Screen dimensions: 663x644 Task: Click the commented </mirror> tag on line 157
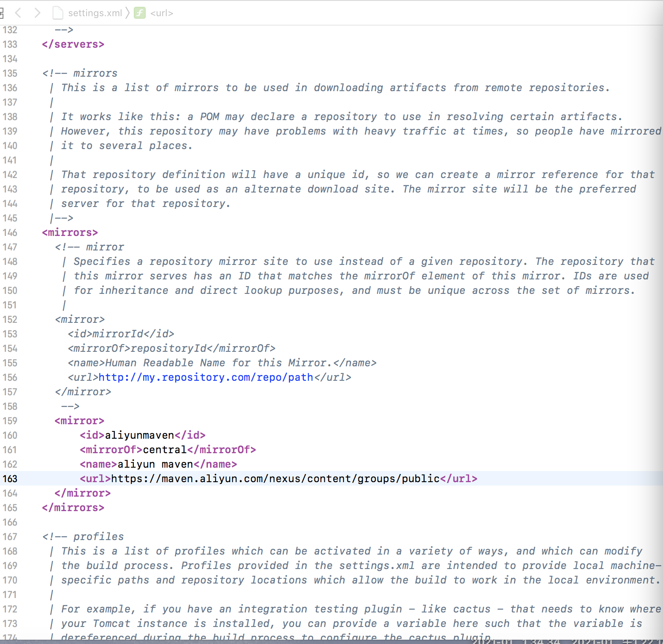coord(83,392)
